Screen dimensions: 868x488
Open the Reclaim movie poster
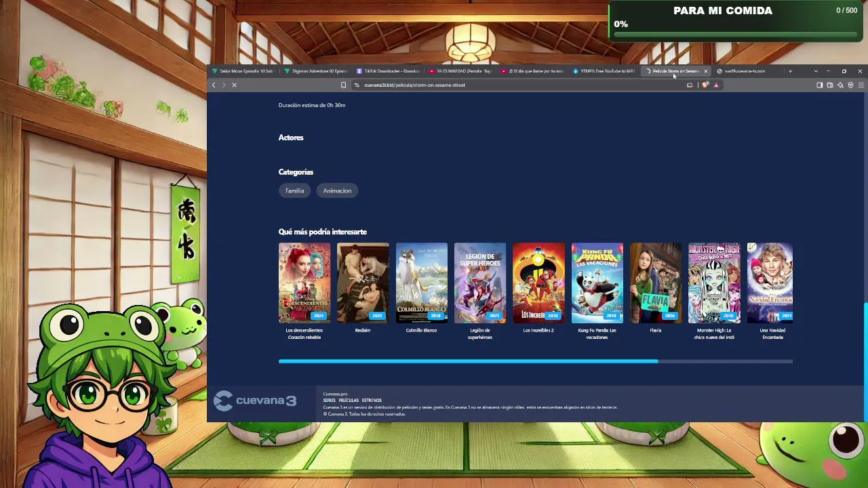click(363, 283)
